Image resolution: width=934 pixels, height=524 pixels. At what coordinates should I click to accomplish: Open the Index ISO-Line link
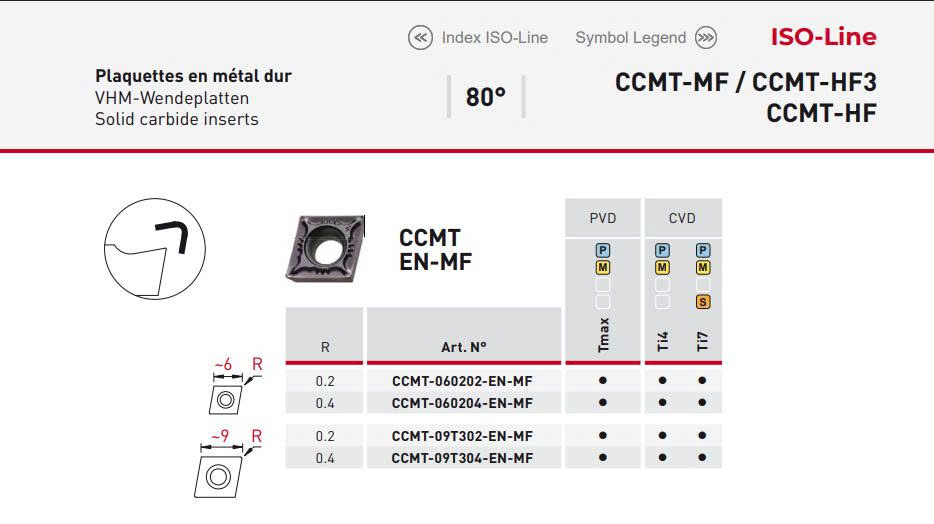pyautogui.click(x=494, y=38)
